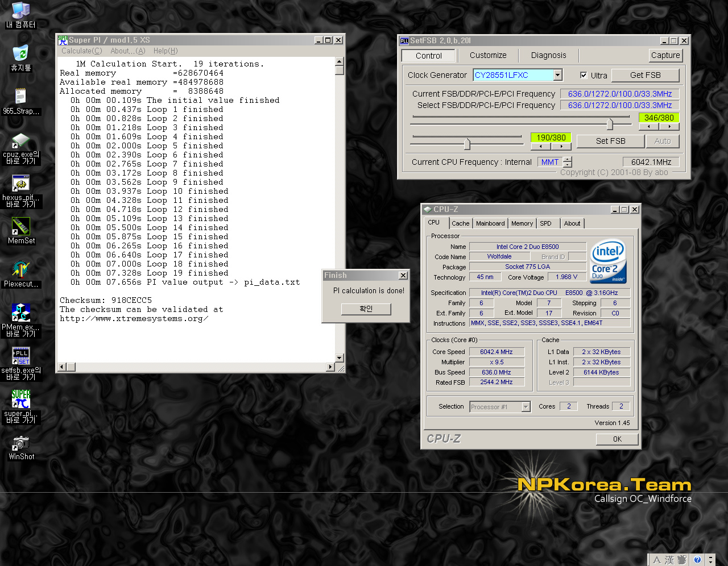This screenshot has height=566, width=728.
Task: Open the Help menu in Super PI
Action: [166, 51]
